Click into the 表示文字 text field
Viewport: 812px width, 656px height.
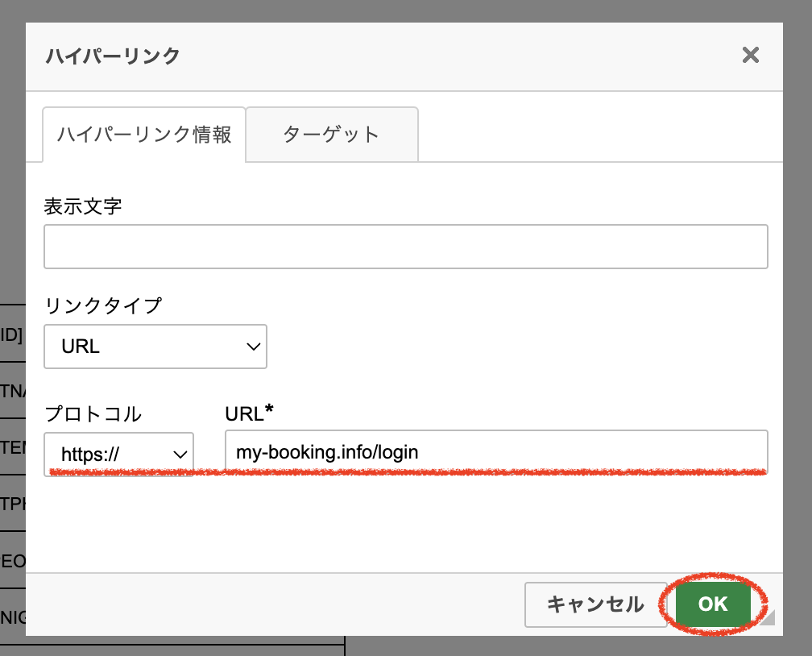tap(405, 247)
